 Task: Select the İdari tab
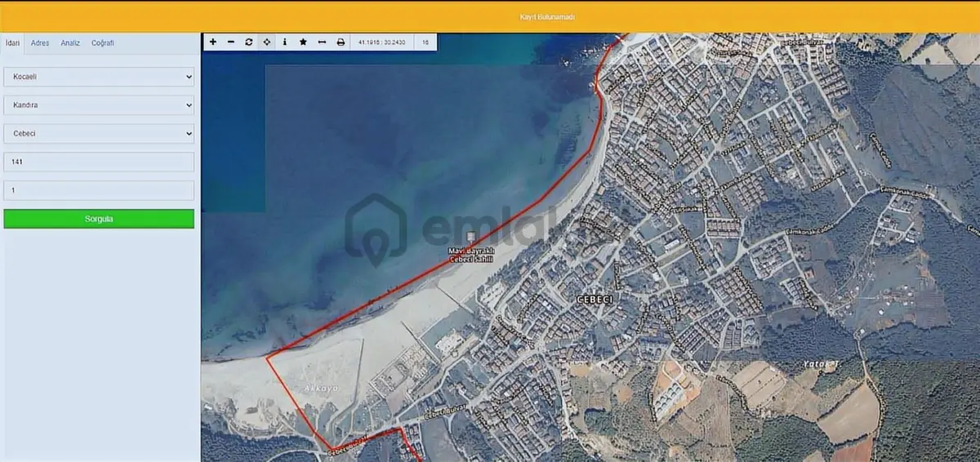pyautogui.click(x=12, y=43)
